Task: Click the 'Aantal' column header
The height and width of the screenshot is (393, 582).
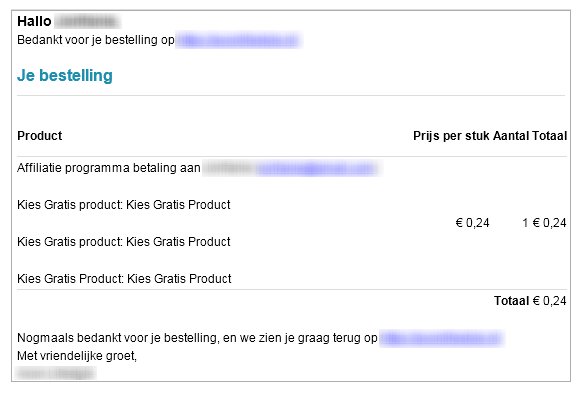Action: (x=511, y=136)
